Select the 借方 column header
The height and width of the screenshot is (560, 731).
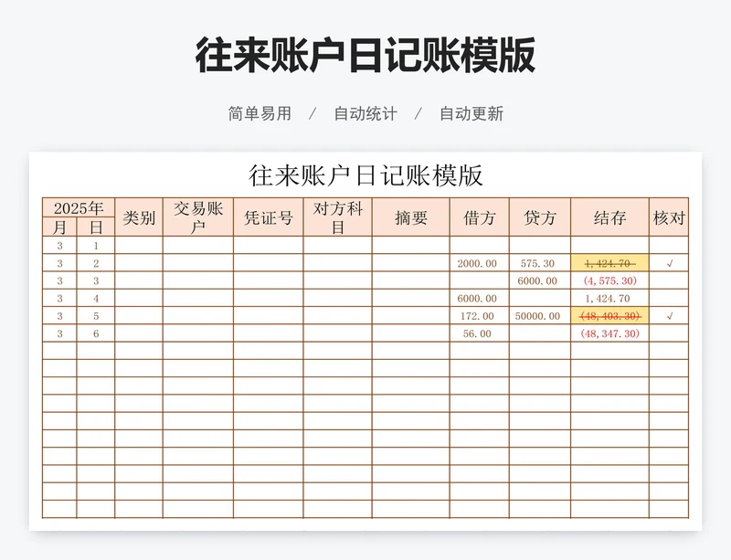[479, 217]
